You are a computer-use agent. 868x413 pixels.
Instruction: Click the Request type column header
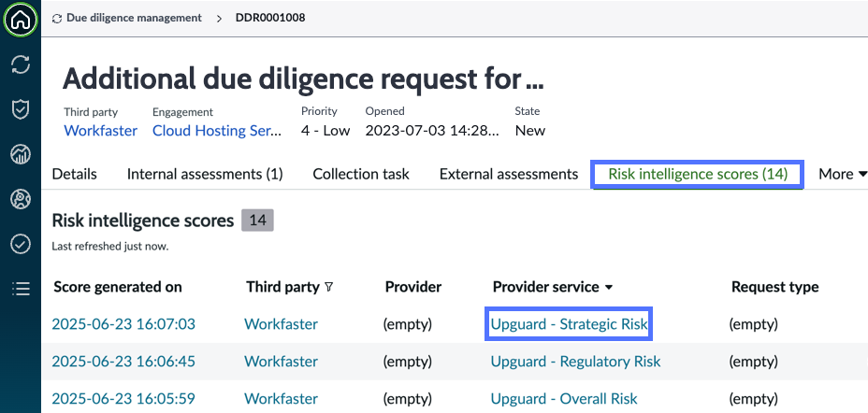774,287
